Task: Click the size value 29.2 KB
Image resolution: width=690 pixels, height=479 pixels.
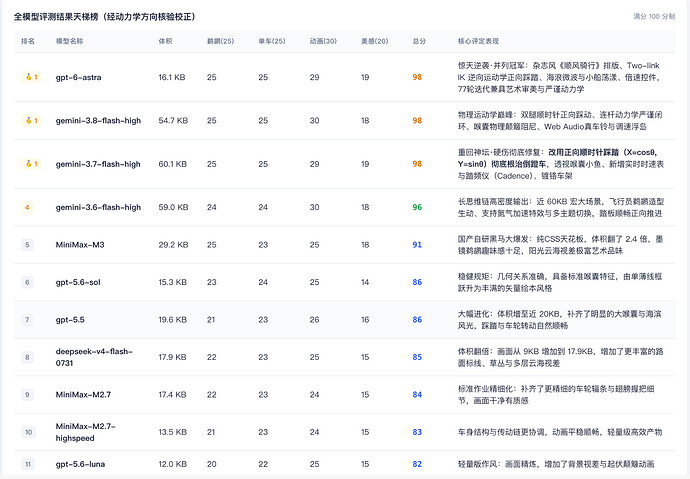Action: click(x=173, y=245)
